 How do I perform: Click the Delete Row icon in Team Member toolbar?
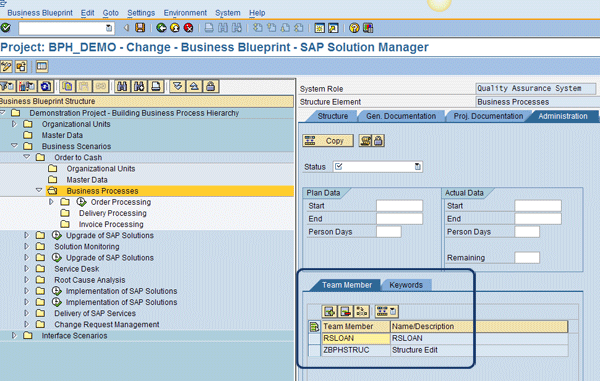[345, 311]
